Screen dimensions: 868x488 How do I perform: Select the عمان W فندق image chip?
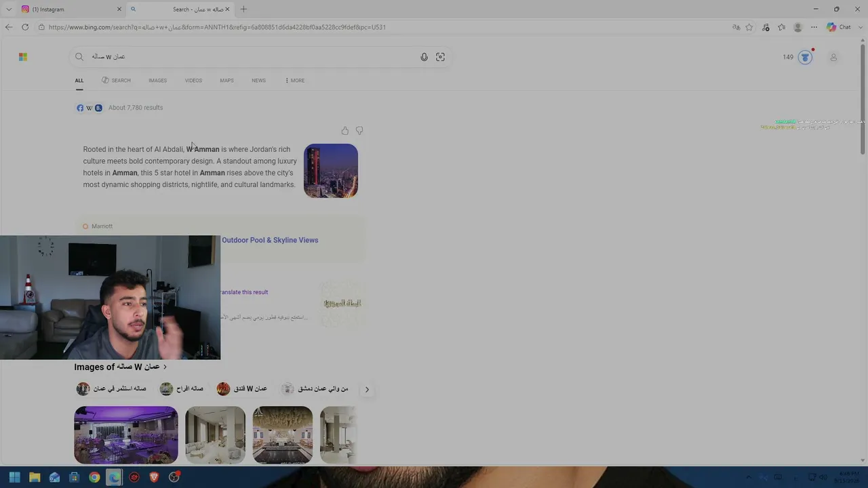click(x=242, y=389)
